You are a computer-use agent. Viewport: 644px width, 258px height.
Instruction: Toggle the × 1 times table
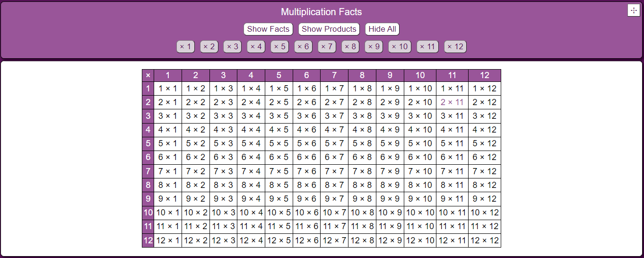[x=185, y=46]
